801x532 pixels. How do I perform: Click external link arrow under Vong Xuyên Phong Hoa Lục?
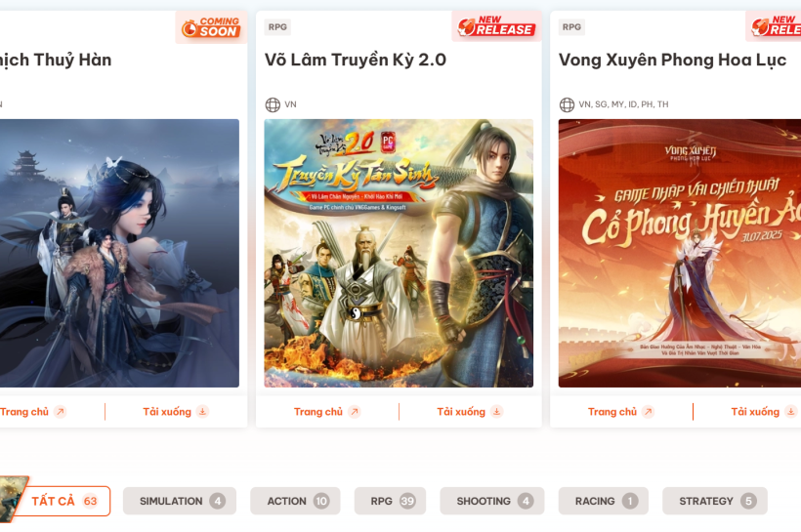[649, 412]
